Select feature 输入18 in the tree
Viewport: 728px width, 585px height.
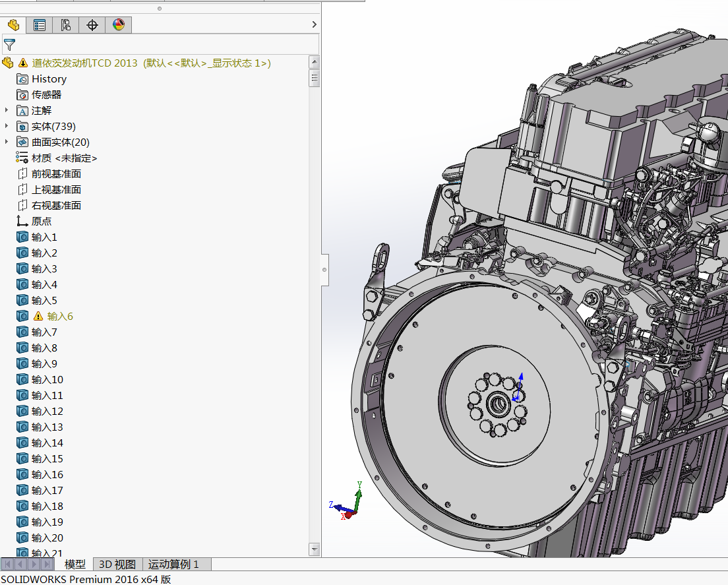[x=47, y=506]
